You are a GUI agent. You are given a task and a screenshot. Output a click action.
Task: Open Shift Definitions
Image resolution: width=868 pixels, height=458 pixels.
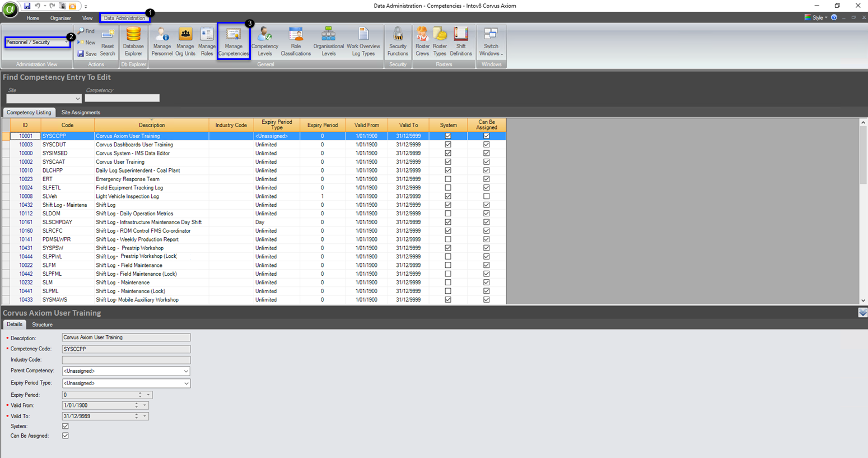click(x=461, y=42)
